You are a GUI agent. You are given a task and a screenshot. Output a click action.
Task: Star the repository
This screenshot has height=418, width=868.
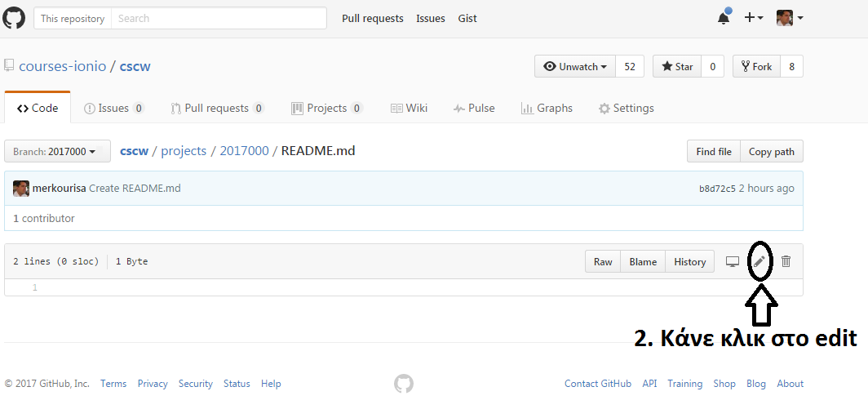pyautogui.click(x=677, y=66)
